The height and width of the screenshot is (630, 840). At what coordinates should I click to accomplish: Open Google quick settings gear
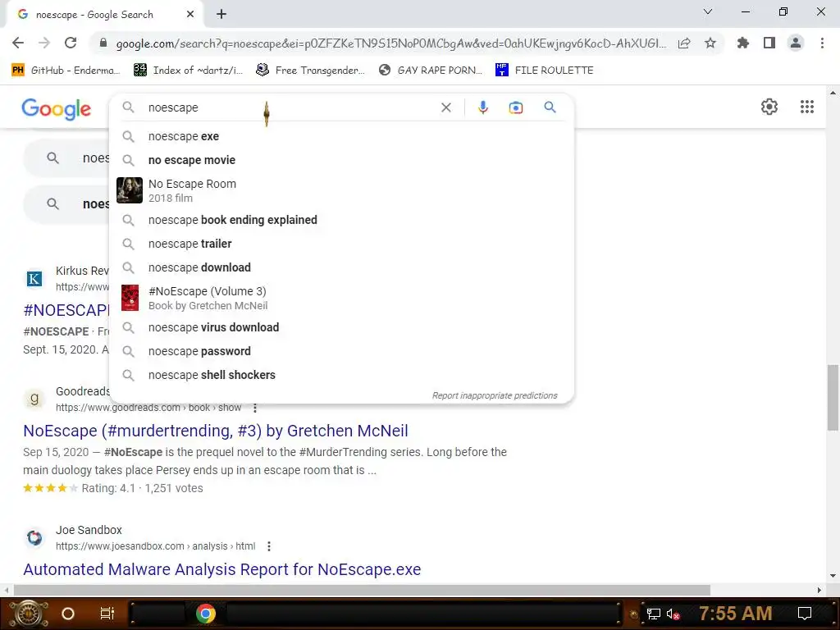click(769, 107)
